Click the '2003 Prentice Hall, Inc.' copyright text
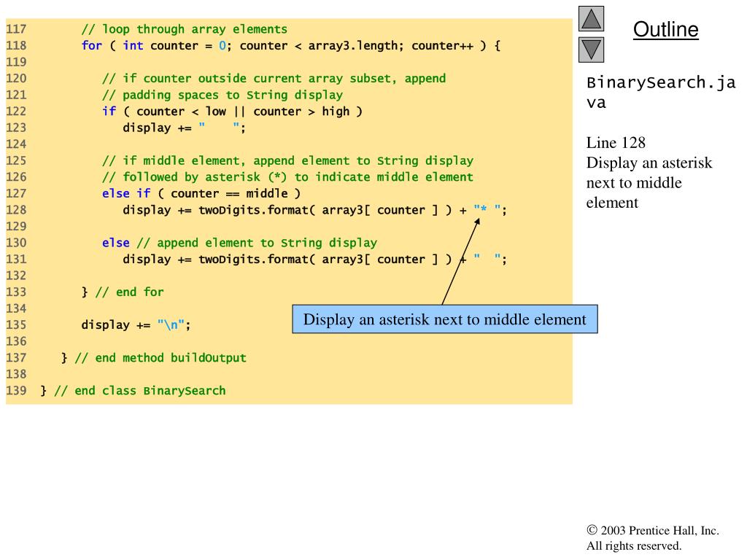Image resolution: width=747 pixels, height=560 pixels. (659, 531)
